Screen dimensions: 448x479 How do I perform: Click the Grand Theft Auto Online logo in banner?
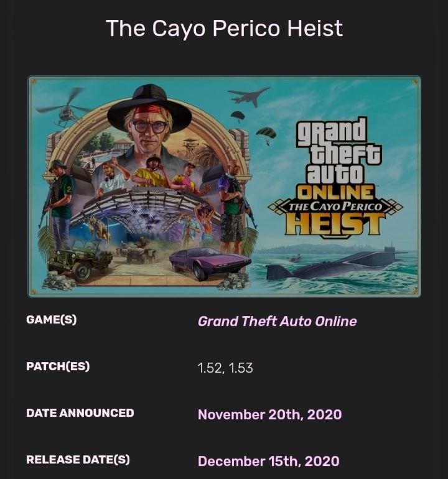(x=335, y=156)
